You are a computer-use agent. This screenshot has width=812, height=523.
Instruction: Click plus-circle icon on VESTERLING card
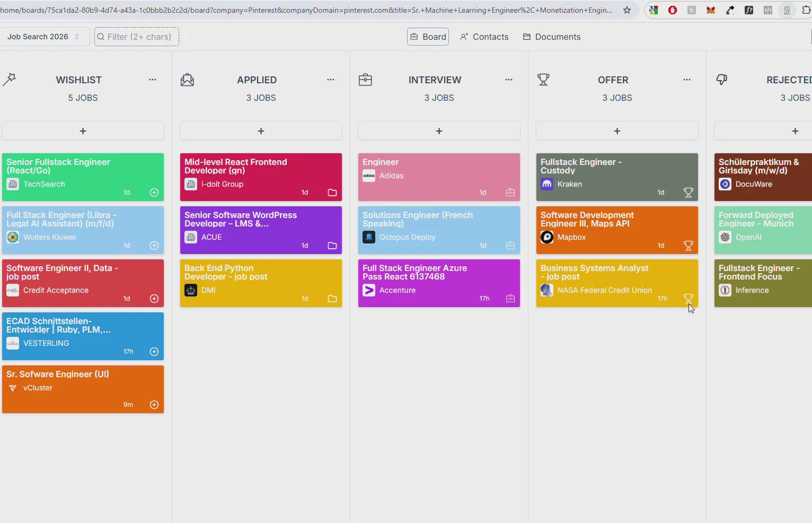point(154,352)
